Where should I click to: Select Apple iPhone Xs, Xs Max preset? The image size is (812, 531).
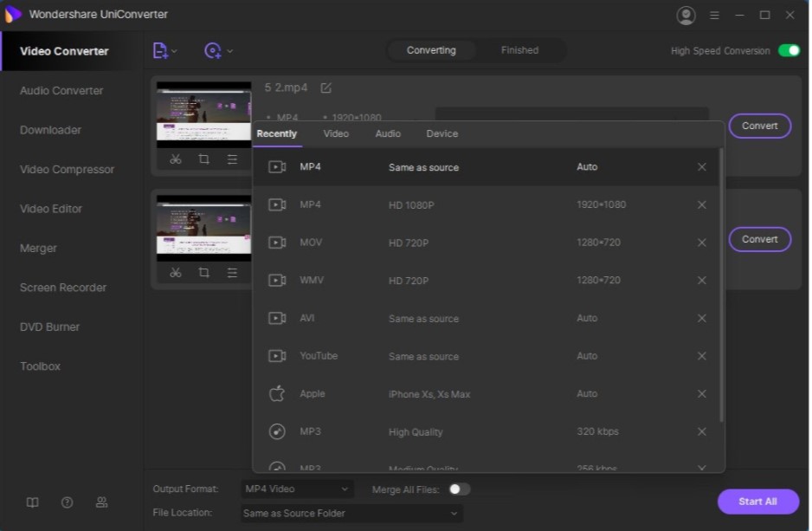tap(486, 394)
